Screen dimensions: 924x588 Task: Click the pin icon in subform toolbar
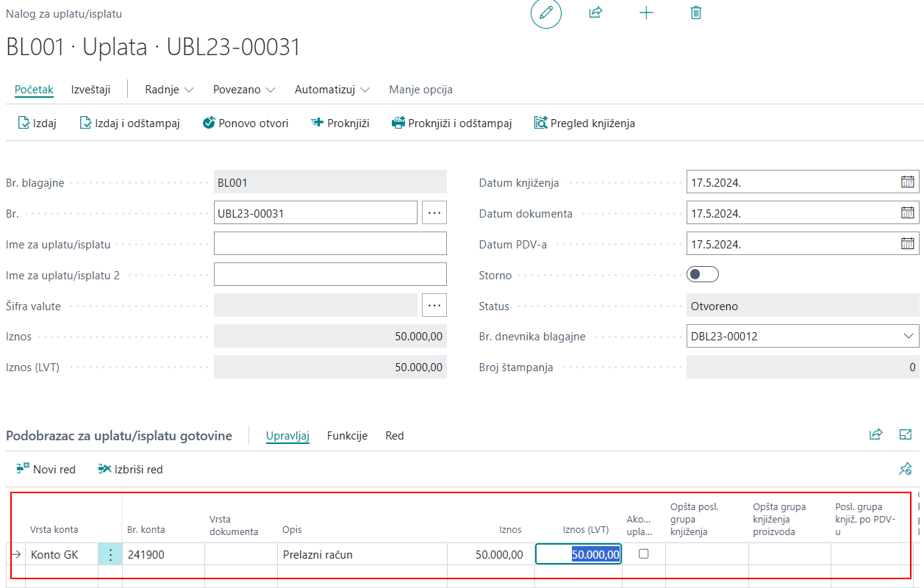point(906,469)
